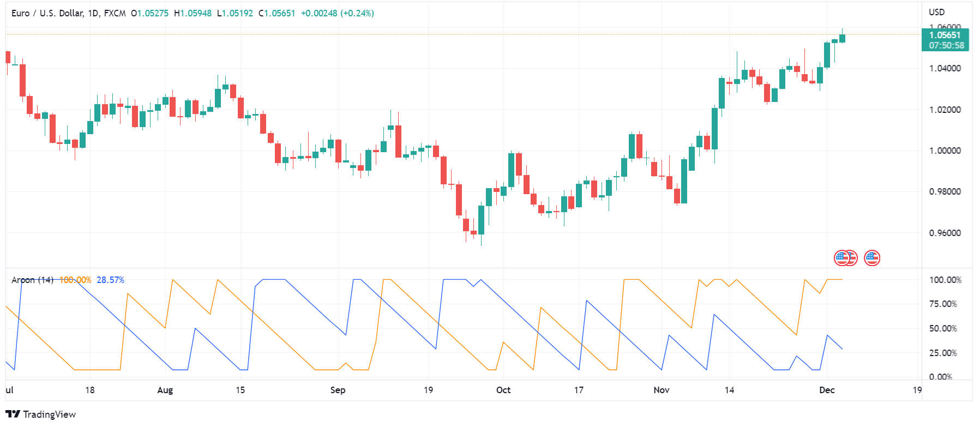Click the 0.96000 price axis label

(945, 233)
